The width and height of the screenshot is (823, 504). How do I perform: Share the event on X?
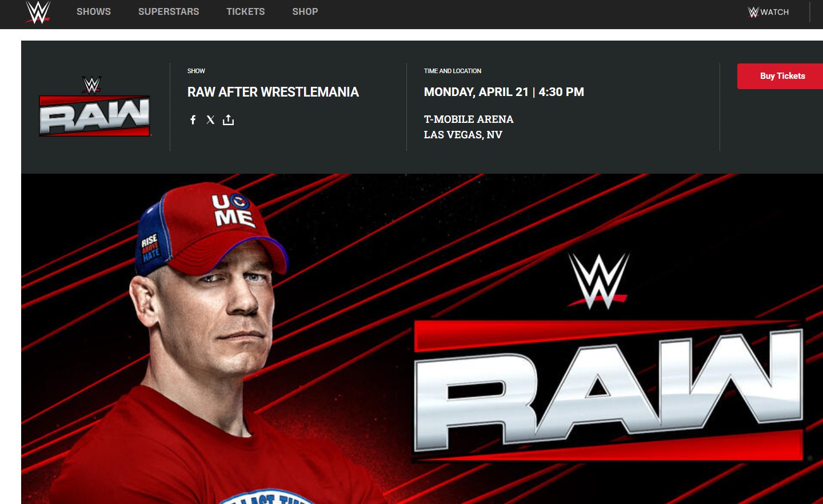coord(210,119)
